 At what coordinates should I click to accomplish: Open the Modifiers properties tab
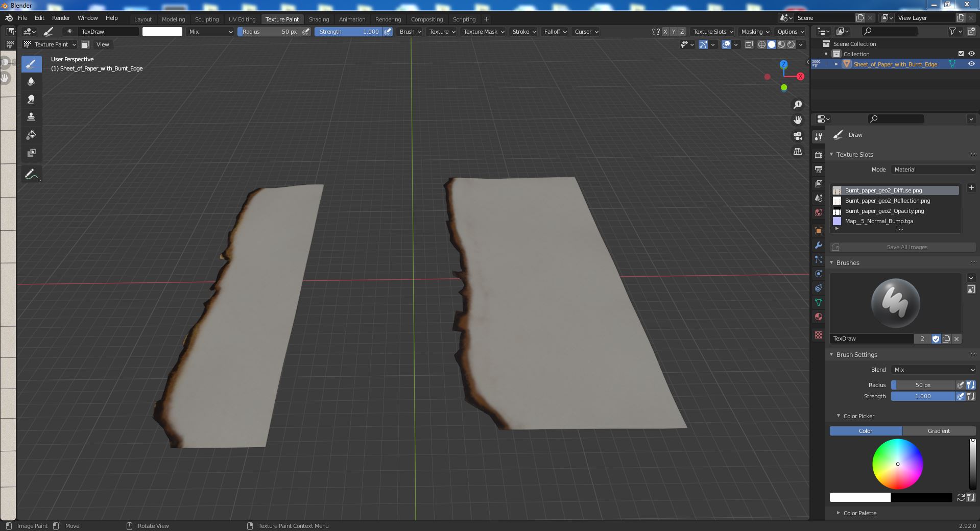[819, 245]
